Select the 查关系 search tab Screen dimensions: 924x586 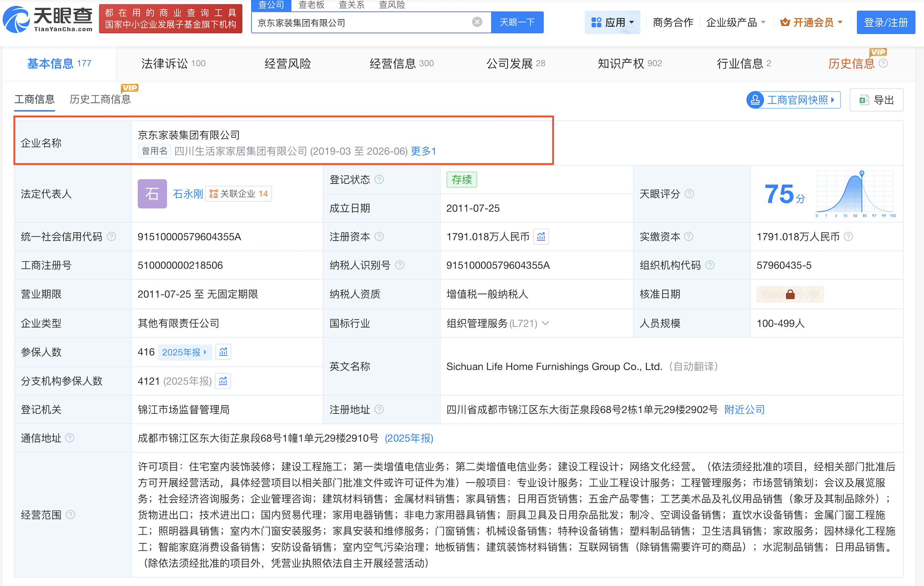coord(352,5)
